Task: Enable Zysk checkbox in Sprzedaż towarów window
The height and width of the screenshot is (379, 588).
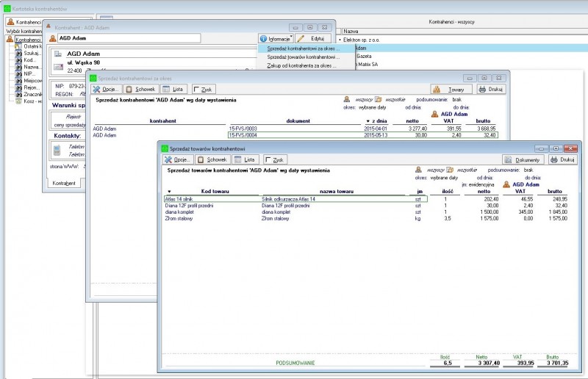Action: (x=268, y=160)
